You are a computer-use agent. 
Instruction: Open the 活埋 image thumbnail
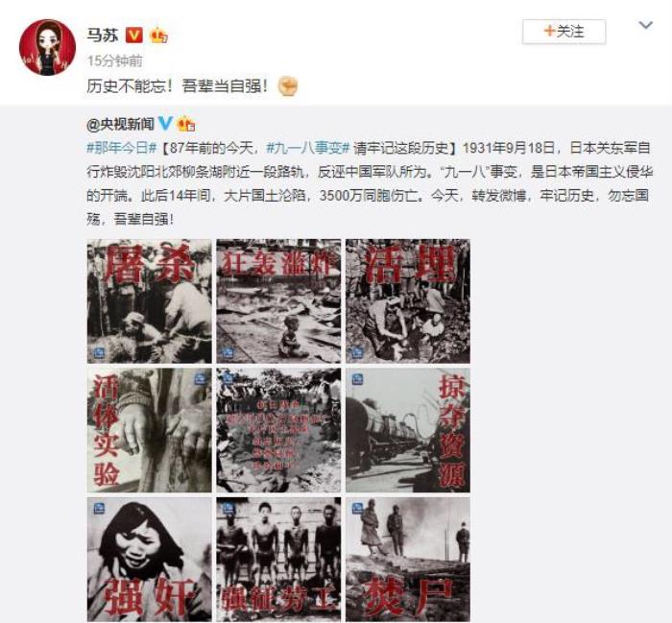coord(408,301)
